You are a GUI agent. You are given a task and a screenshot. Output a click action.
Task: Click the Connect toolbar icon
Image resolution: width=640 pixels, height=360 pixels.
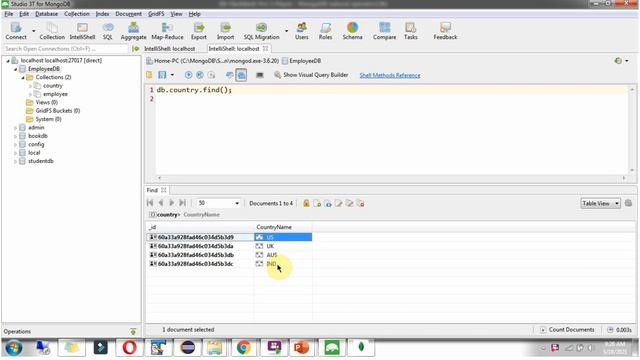16,31
